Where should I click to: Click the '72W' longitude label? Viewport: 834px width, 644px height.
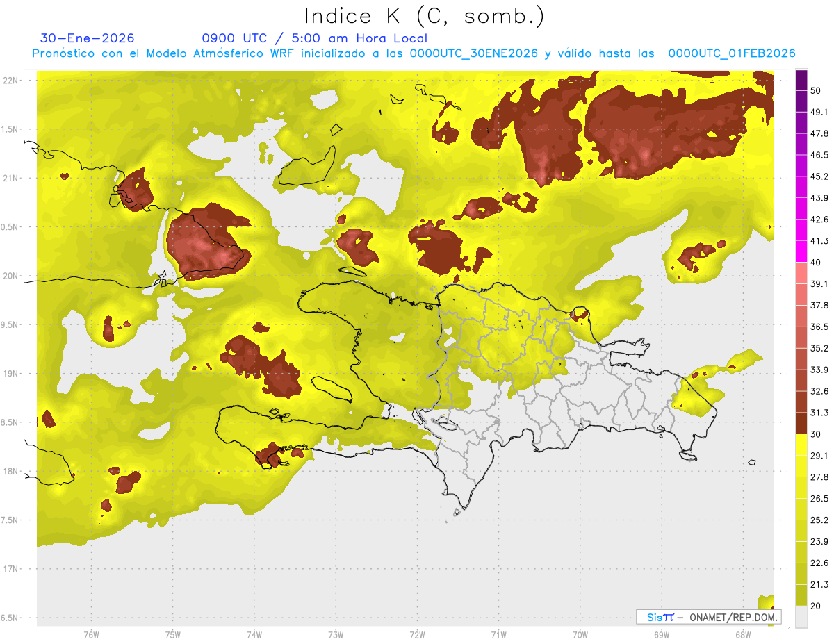tap(417, 635)
